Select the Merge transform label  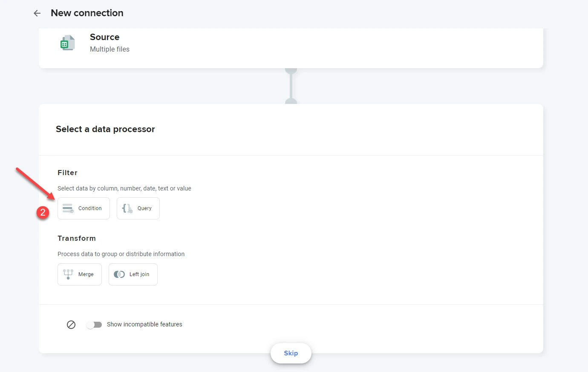[x=86, y=274]
